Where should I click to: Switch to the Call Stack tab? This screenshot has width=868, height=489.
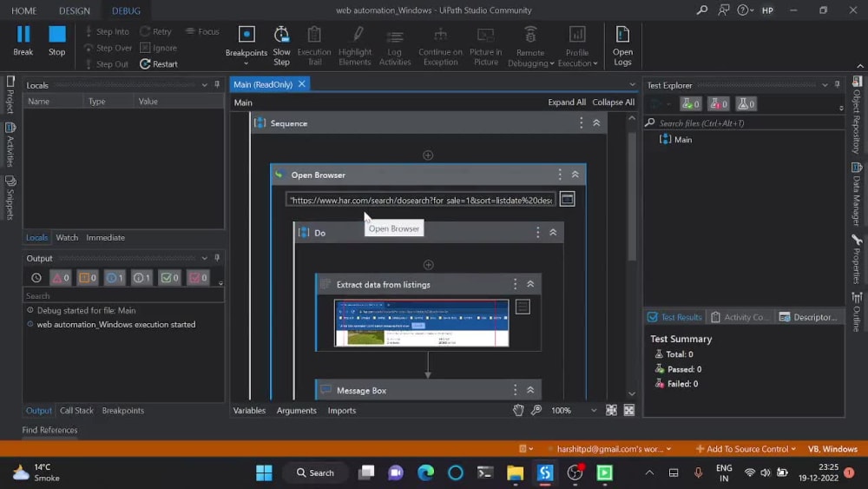pyautogui.click(x=76, y=410)
